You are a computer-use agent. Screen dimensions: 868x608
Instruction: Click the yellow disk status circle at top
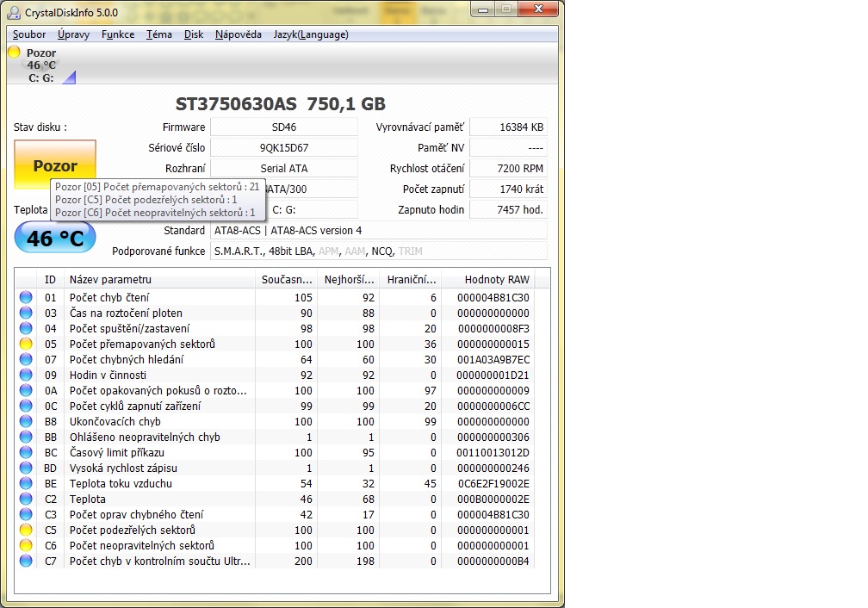(14, 52)
